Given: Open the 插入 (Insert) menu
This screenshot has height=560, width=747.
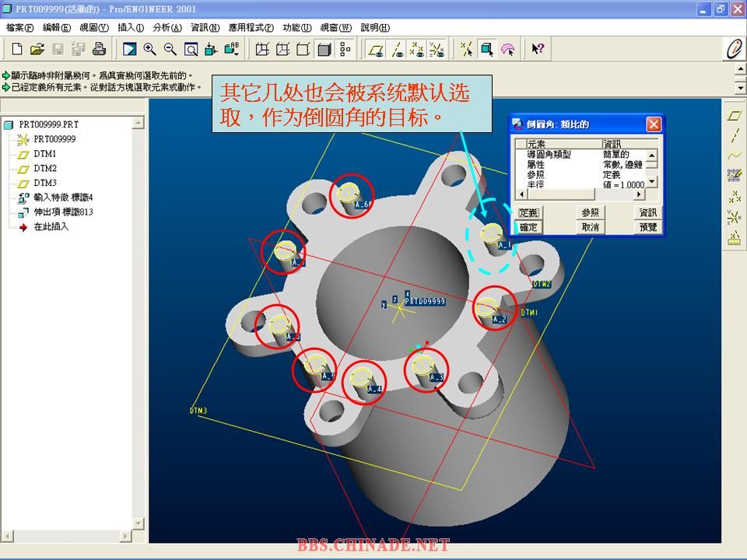Looking at the screenshot, I should [x=131, y=28].
